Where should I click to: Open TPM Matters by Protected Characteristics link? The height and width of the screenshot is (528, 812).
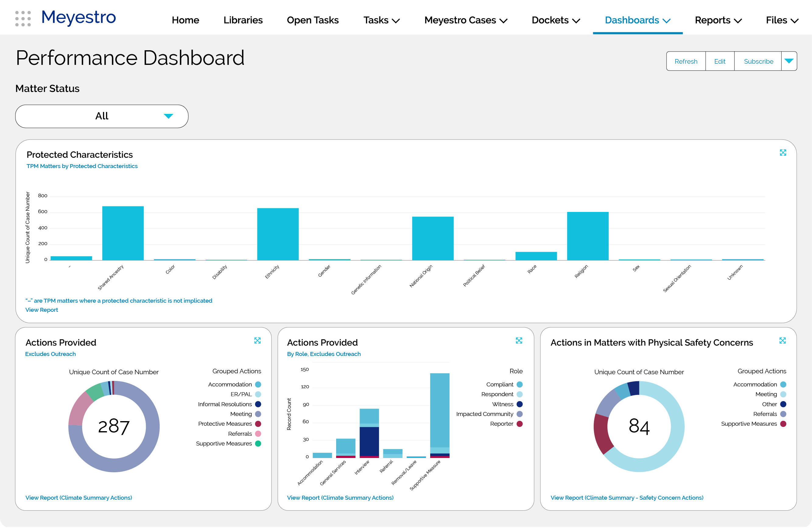[82, 166]
